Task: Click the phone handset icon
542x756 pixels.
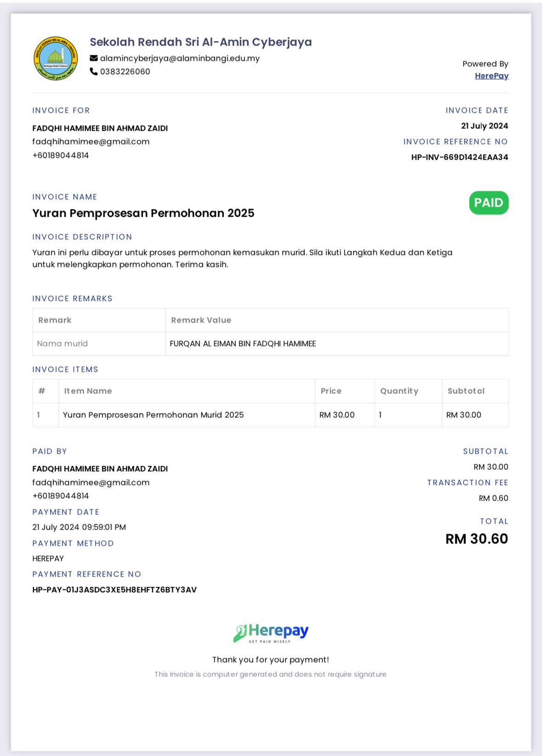Action: click(x=94, y=71)
